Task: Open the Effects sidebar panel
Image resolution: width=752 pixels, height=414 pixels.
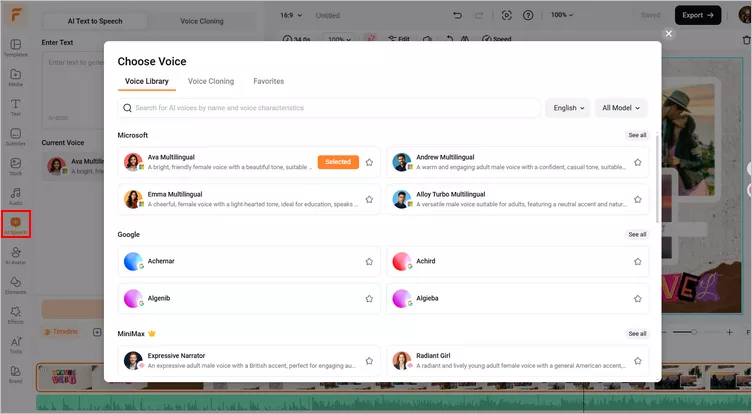Action: pos(15,315)
